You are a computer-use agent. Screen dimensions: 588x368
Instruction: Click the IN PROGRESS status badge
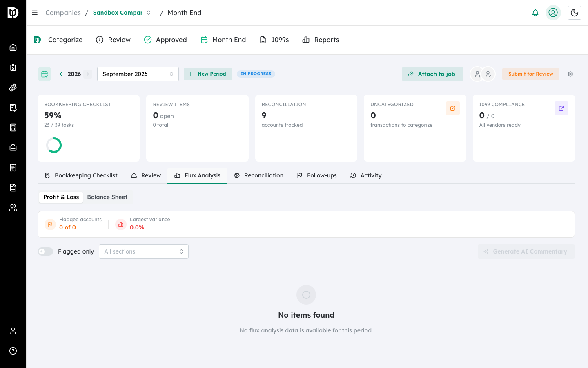[256, 74]
